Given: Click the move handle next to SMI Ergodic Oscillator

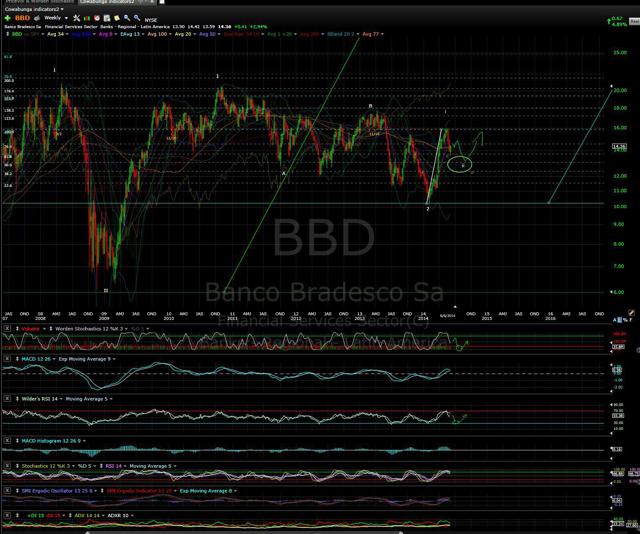Looking at the screenshot, I should tap(17, 491).
